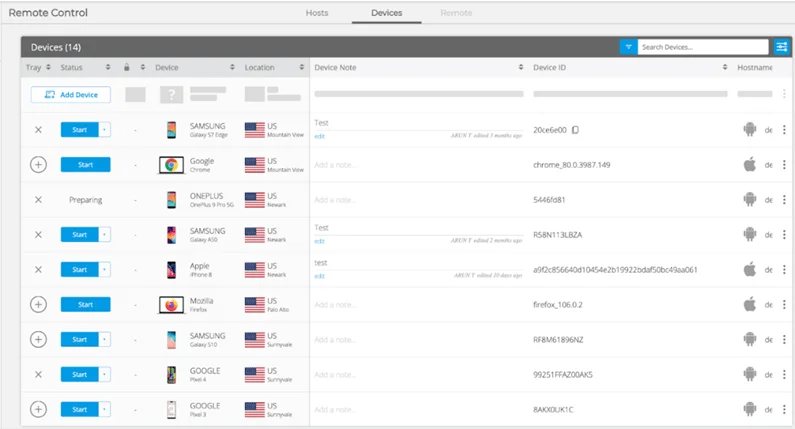Add Galaxy S10 to tray

38,339
